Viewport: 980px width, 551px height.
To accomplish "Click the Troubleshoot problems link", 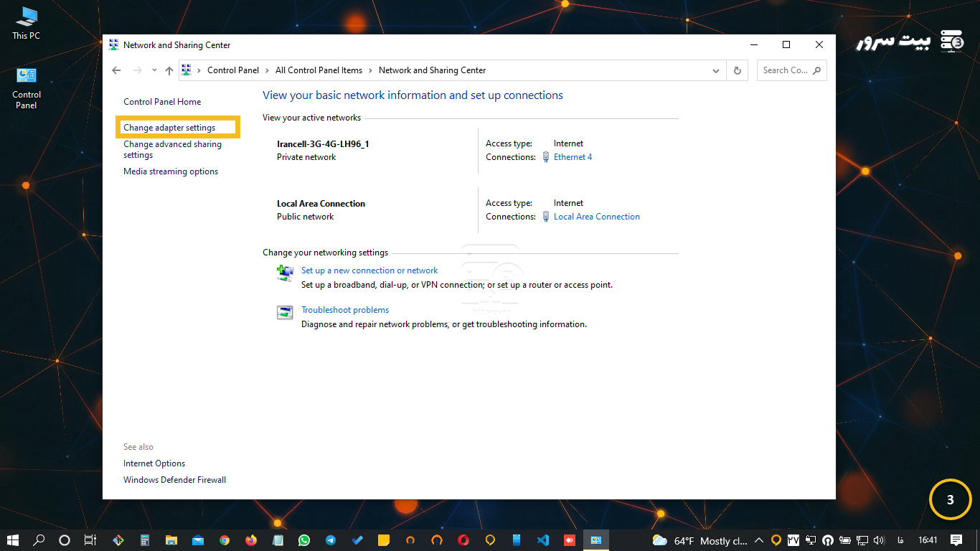I will tap(345, 310).
